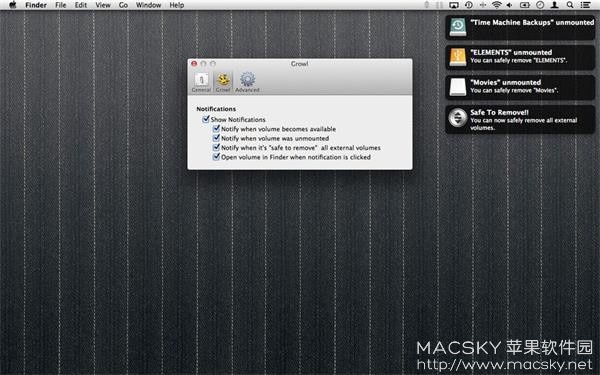Open Spotlight search

point(570,5)
